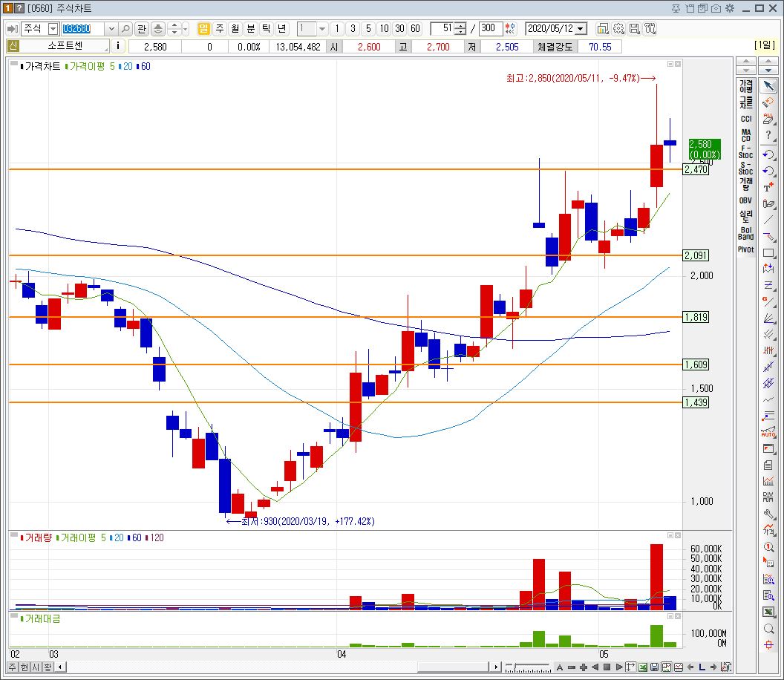
Task: Click the indicator list scroll-down arrow
Action: click(746, 70)
